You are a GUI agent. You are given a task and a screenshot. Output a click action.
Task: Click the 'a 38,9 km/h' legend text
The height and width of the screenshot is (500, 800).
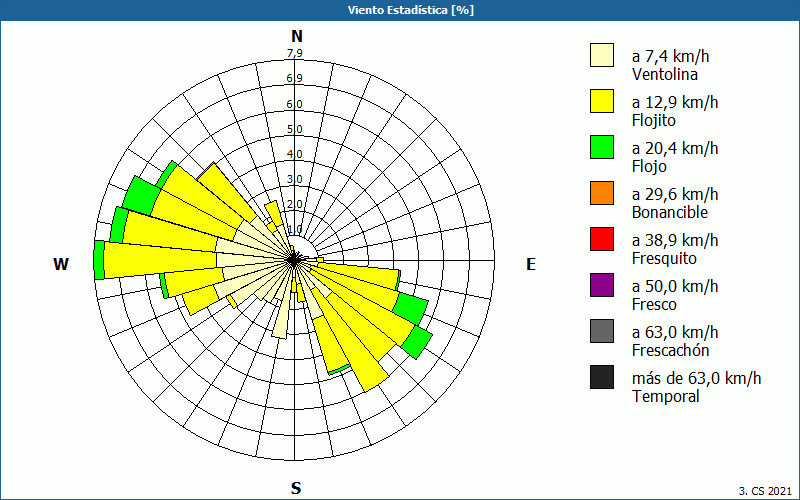(675, 240)
